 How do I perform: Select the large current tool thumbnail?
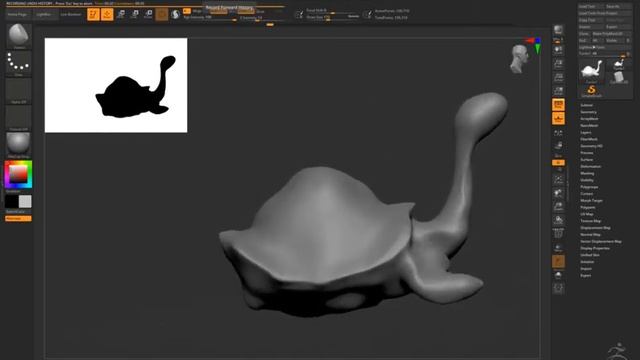click(591, 71)
